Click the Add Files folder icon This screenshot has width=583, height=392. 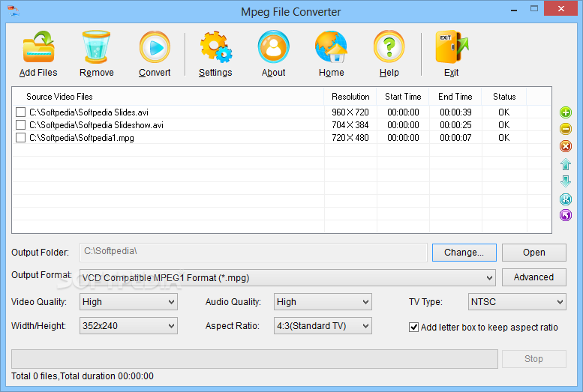39,46
